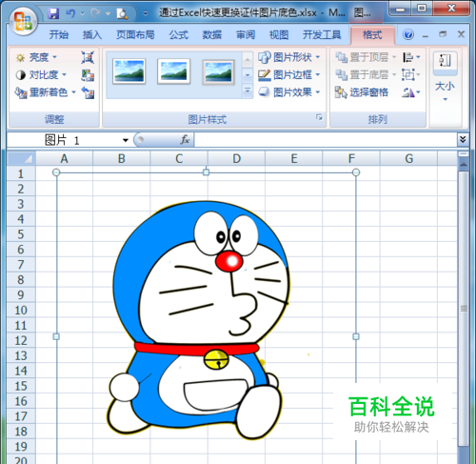This screenshot has width=476, height=464.
Task: Click the vertical scrollbar thumb
Action: 464,308
